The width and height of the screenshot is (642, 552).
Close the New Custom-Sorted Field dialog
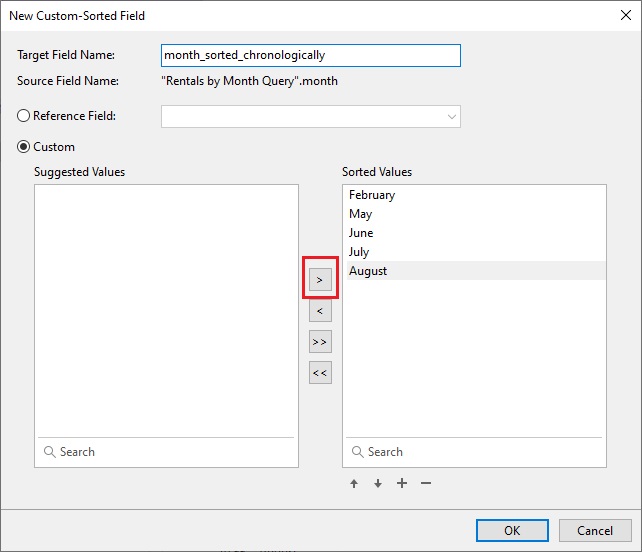[x=626, y=16]
